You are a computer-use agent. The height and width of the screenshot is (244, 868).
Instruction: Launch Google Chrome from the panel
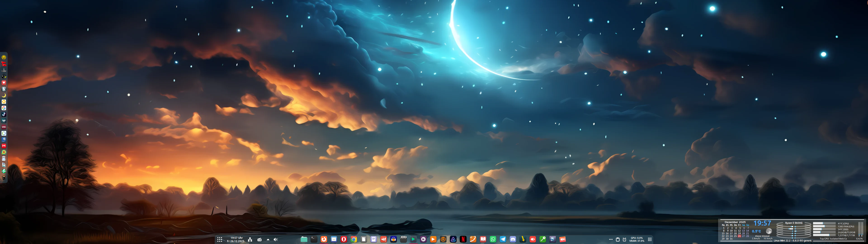point(354,239)
